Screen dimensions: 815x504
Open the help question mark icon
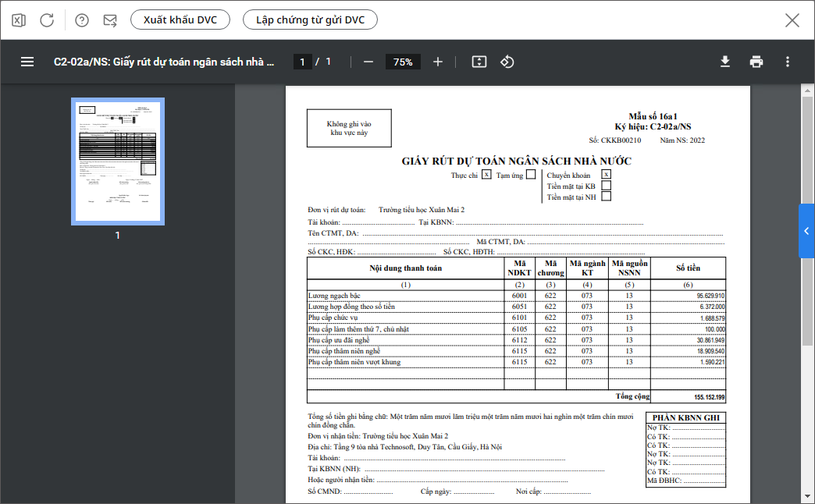(x=82, y=20)
